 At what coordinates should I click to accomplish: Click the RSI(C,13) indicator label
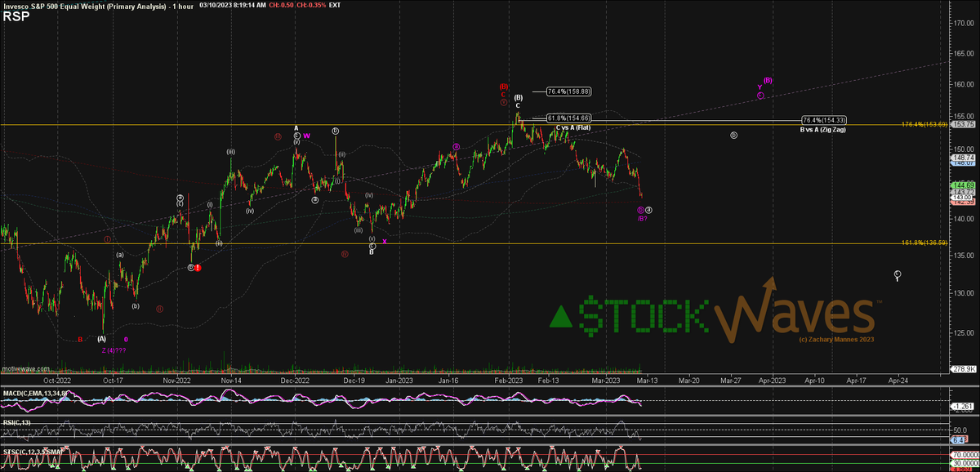click(x=16, y=422)
